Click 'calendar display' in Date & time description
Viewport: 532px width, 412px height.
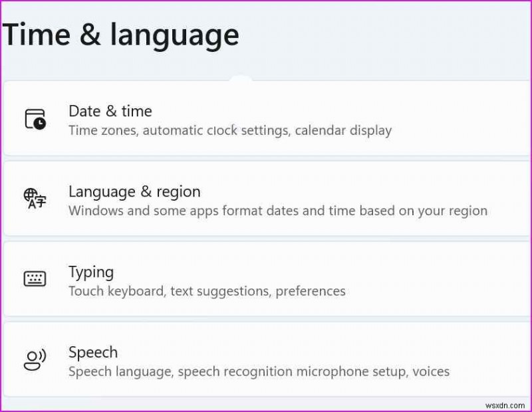coord(343,130)
